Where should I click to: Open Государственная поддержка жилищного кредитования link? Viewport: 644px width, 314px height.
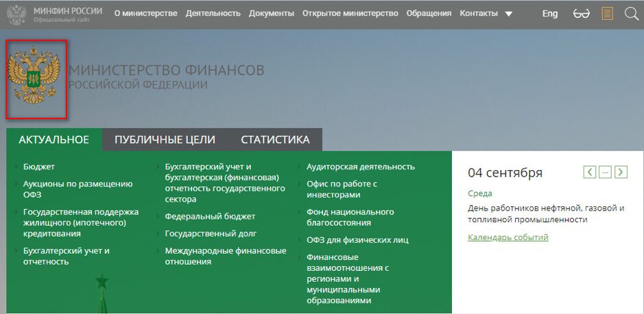(81, 223)
